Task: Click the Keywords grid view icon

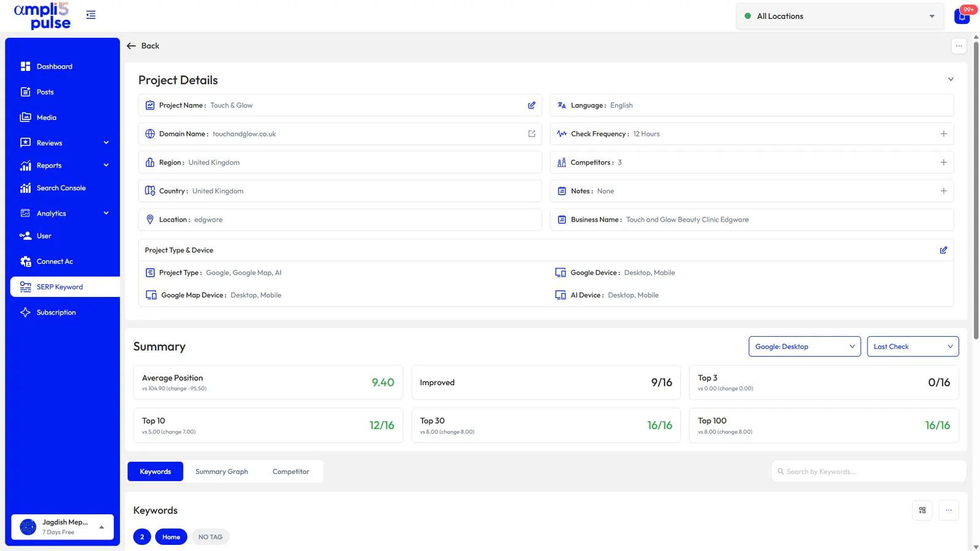Action: tap(922, 510)
